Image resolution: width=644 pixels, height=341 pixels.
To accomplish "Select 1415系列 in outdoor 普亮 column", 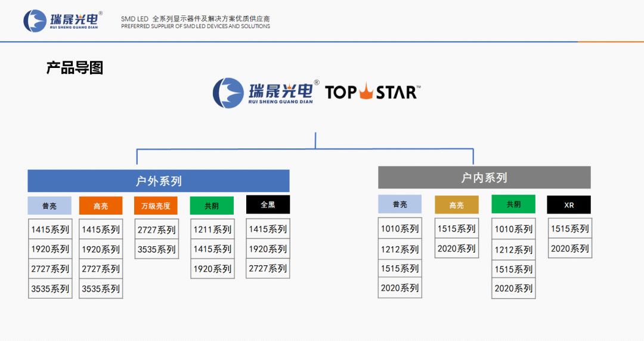I will 50,230.
